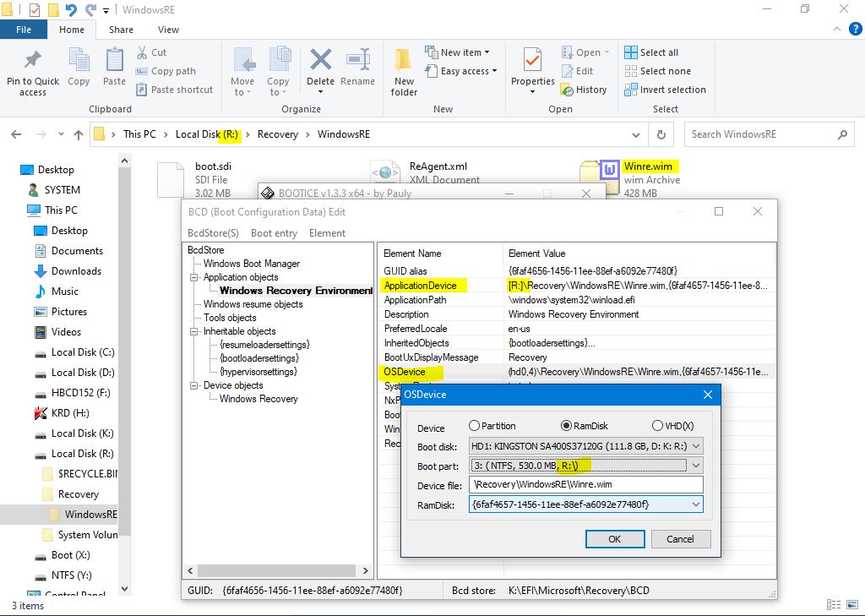
Task: Open the Boot part dropdown list
Action: pyautogui.click(x=695, y=466)
